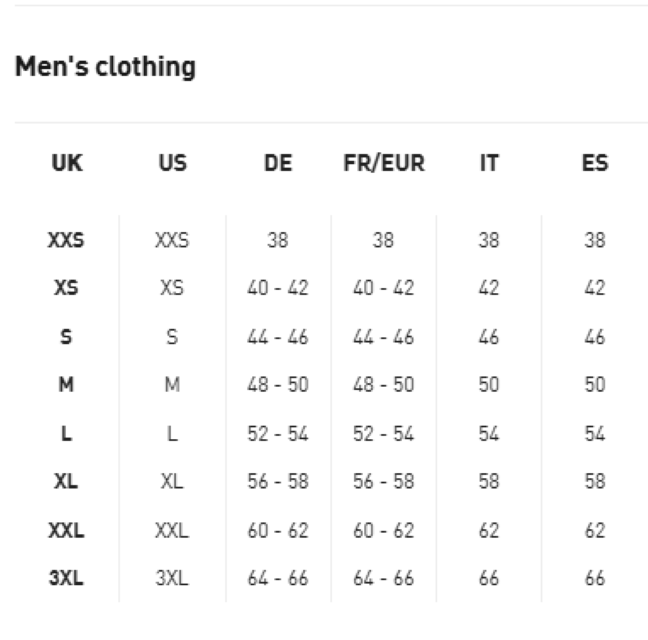
Task: Select the UK column header
Action: tap(66, 164)
